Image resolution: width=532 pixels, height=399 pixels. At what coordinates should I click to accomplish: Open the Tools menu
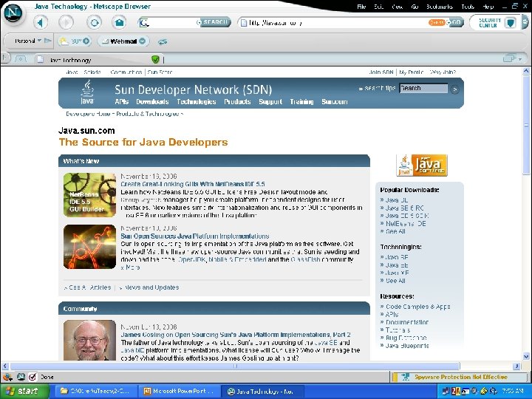pos(467,7)
